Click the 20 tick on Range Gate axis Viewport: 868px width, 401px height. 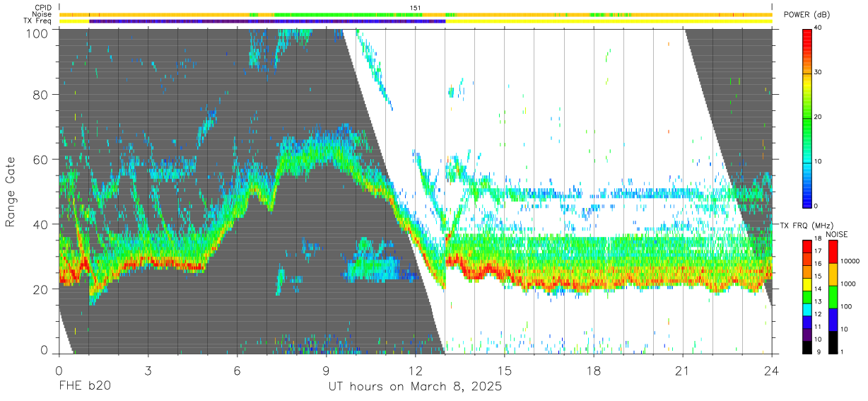[x=42, y=289]
